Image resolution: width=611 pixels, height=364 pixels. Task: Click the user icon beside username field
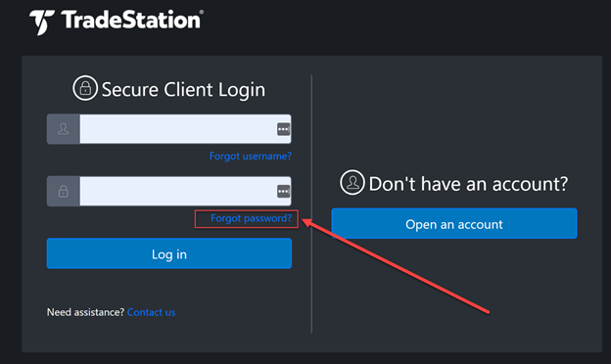point(63,129)
